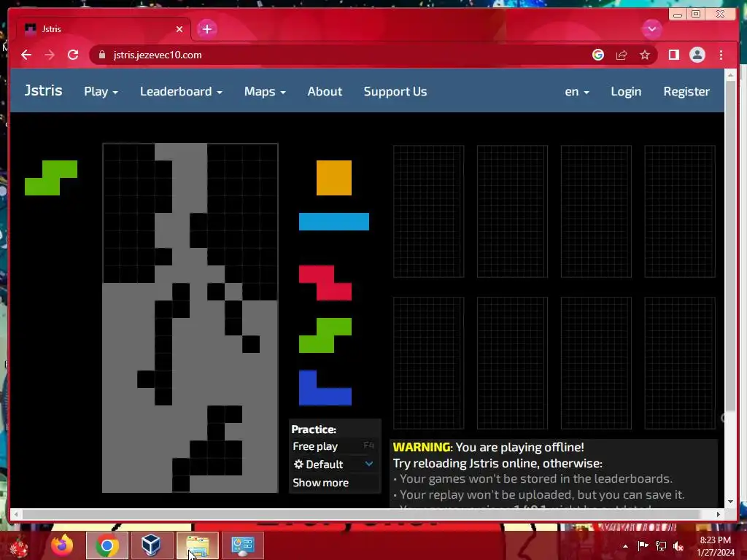Click the muted volume tray icon
Screen dimensions: 747x560
click(678, 546)
